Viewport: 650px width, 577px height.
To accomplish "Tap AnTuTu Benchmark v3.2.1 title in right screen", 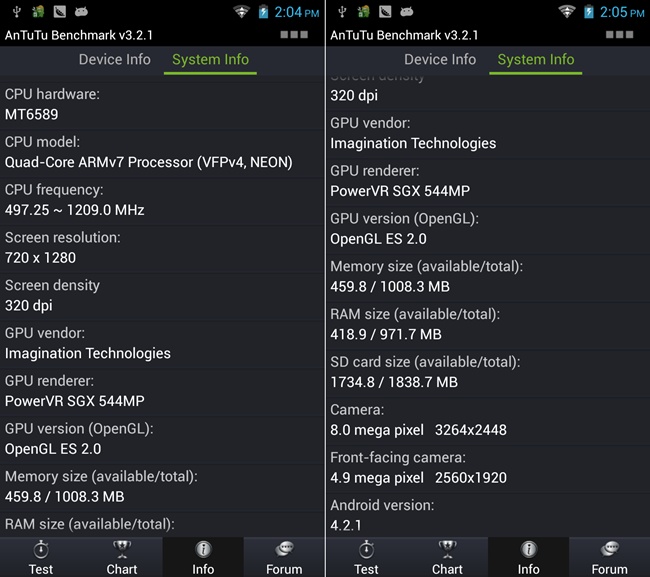I will pos(404,35).
